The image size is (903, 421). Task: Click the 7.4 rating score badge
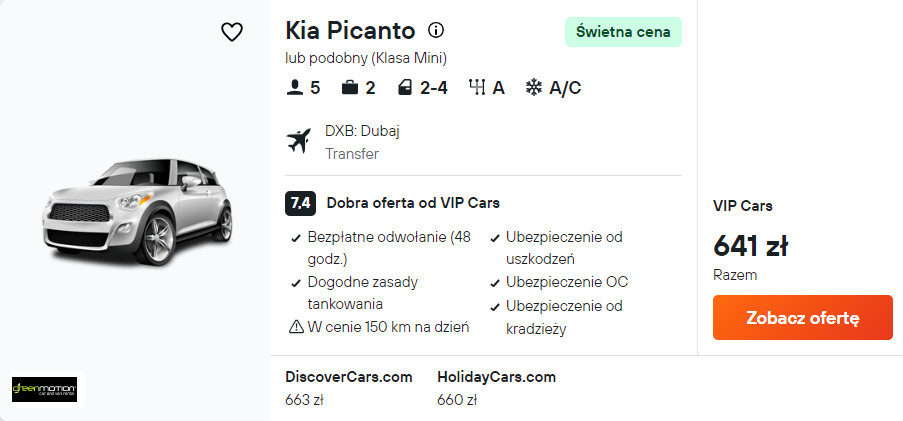300,203
